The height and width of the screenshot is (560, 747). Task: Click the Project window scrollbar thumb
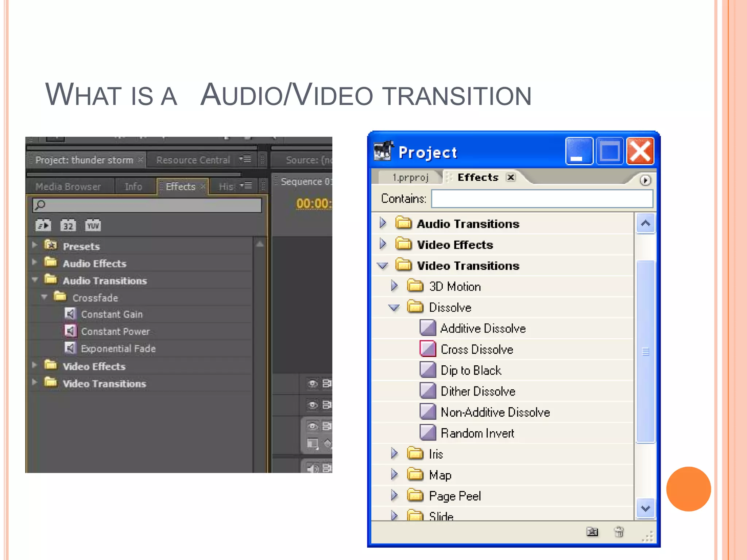(645, 352)
